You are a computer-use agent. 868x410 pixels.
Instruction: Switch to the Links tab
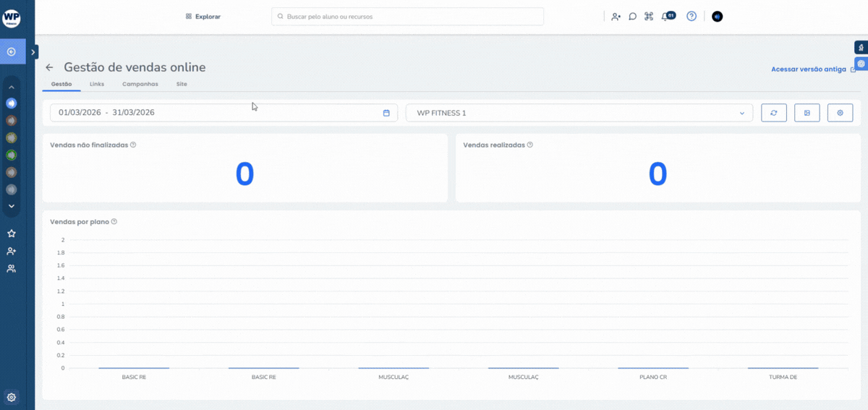tap(97, 84)
